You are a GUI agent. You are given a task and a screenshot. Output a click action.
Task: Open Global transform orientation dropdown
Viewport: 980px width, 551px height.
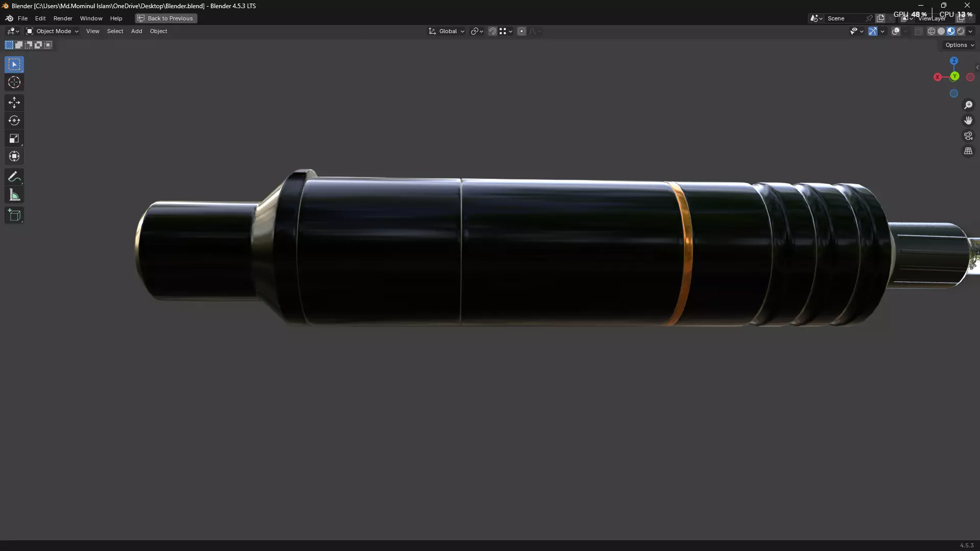pyautogui.click(x=447, y=31)
